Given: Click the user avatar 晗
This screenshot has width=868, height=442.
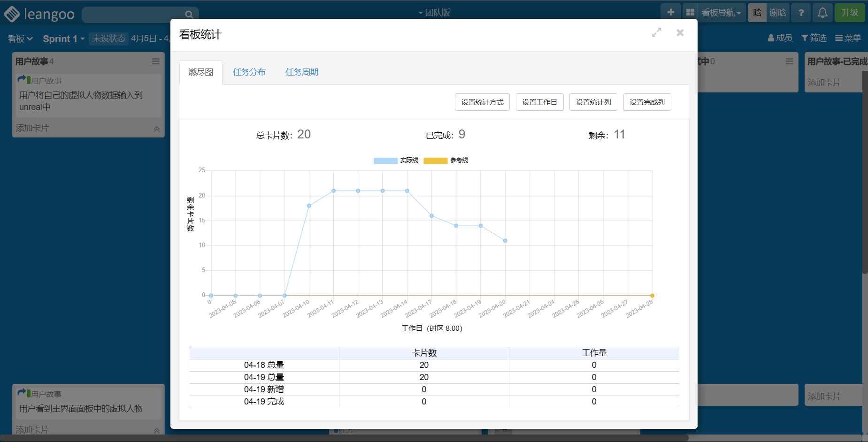Looking at the screenshot, I should click(757, 13).
